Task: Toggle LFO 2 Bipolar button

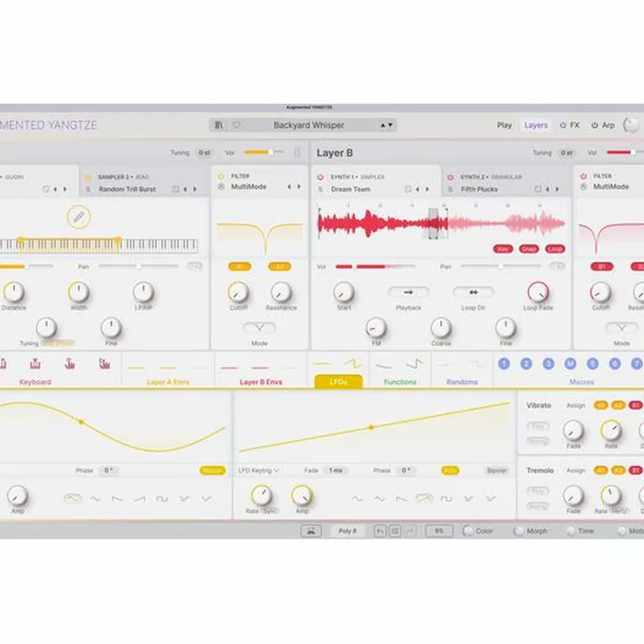Action: click(496, 470)
